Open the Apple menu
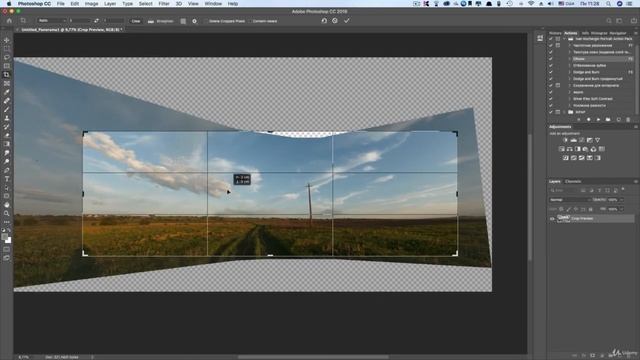This screenshot has width=640, height=360. pyautogui.click(x=8, y=4)
